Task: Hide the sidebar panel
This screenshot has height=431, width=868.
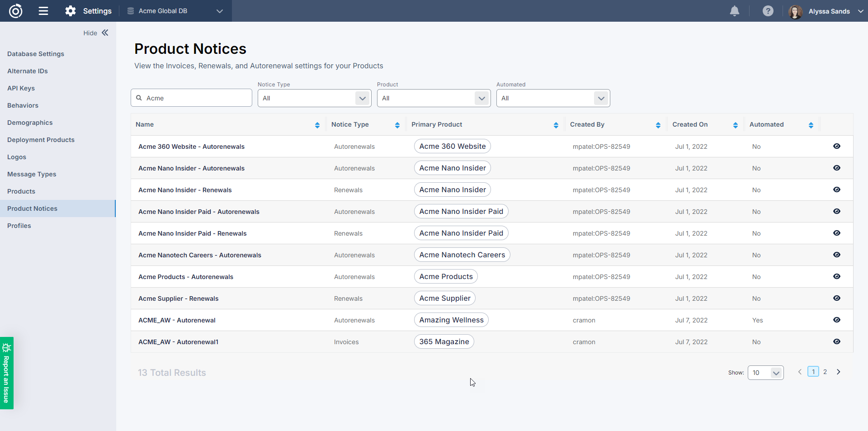Action: [x=96, y=33]
